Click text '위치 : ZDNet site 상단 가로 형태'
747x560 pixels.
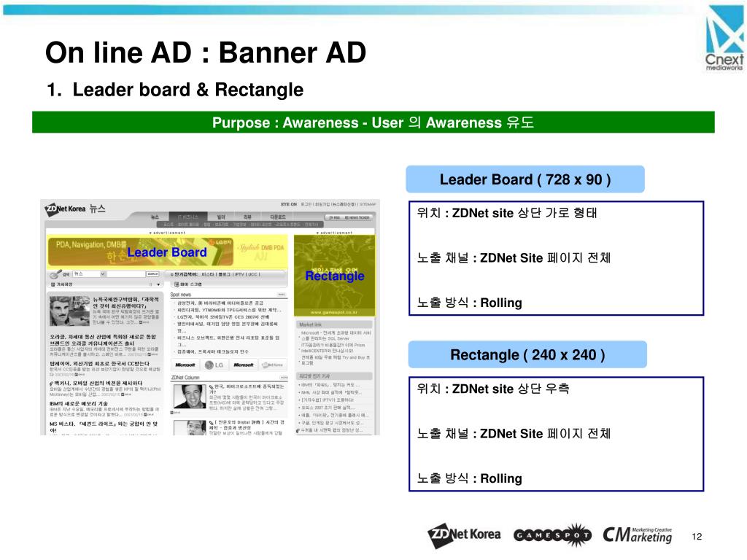tap(507, 213)
